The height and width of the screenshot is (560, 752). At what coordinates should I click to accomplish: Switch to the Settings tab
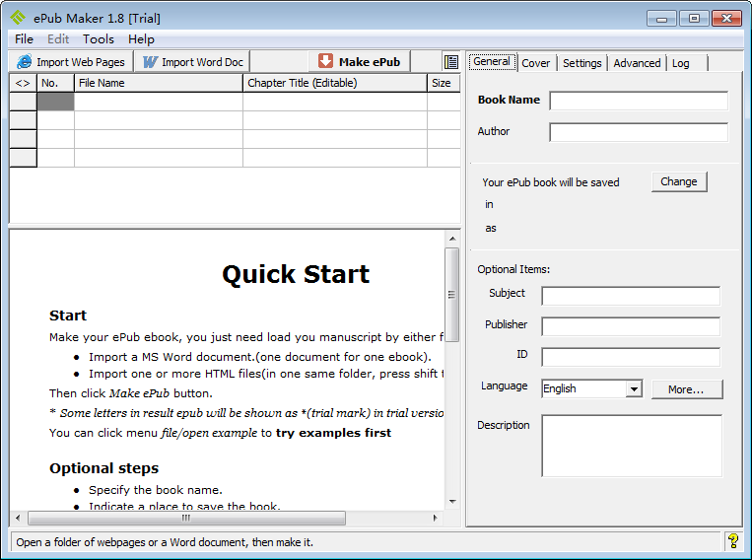click(581, 63)
